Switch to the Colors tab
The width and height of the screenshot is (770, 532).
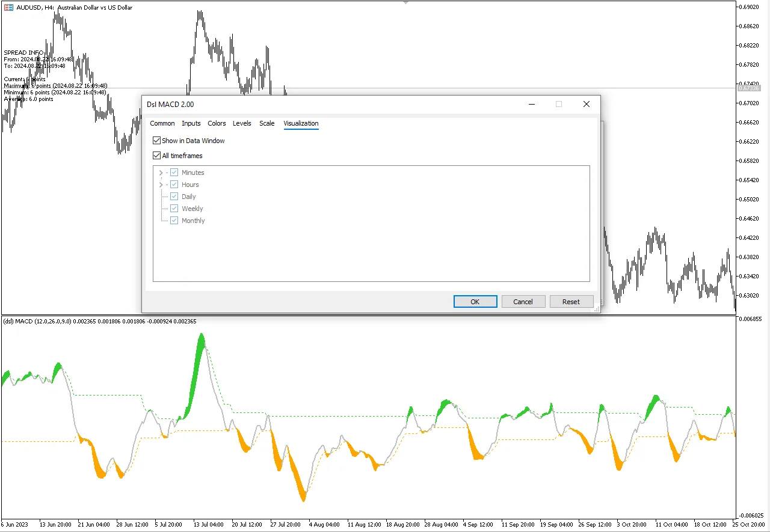point(217,123)
